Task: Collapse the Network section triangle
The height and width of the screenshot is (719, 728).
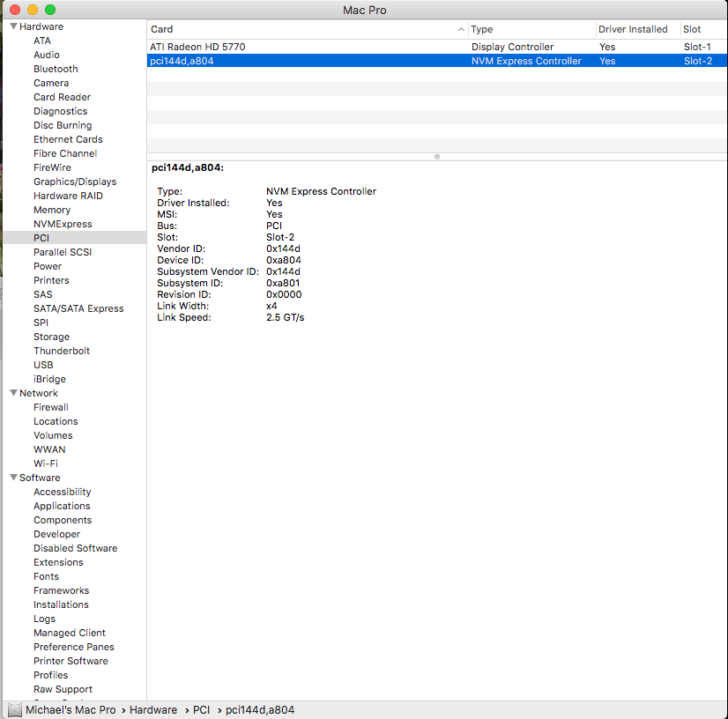Action: click(x=13, y=393)
